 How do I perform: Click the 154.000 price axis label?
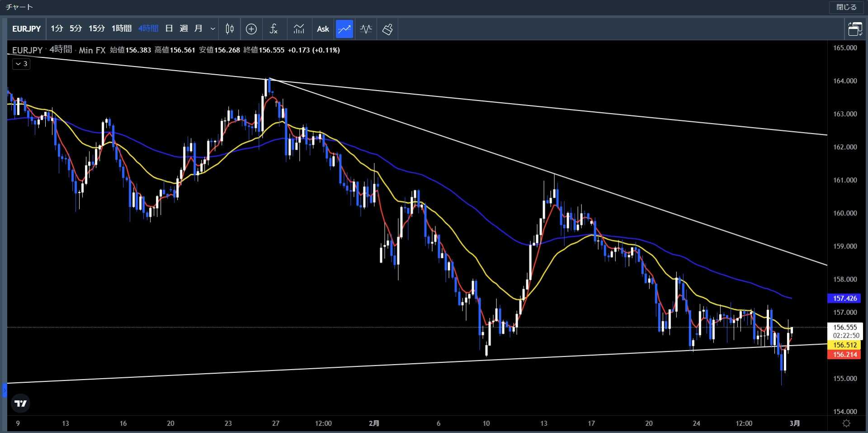845,411
